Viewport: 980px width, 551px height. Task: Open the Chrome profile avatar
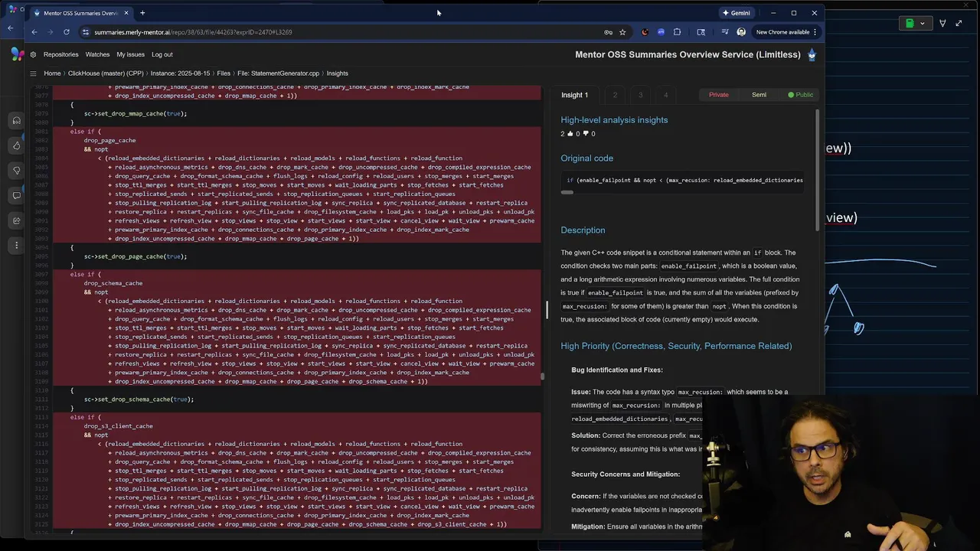point(741,32)
